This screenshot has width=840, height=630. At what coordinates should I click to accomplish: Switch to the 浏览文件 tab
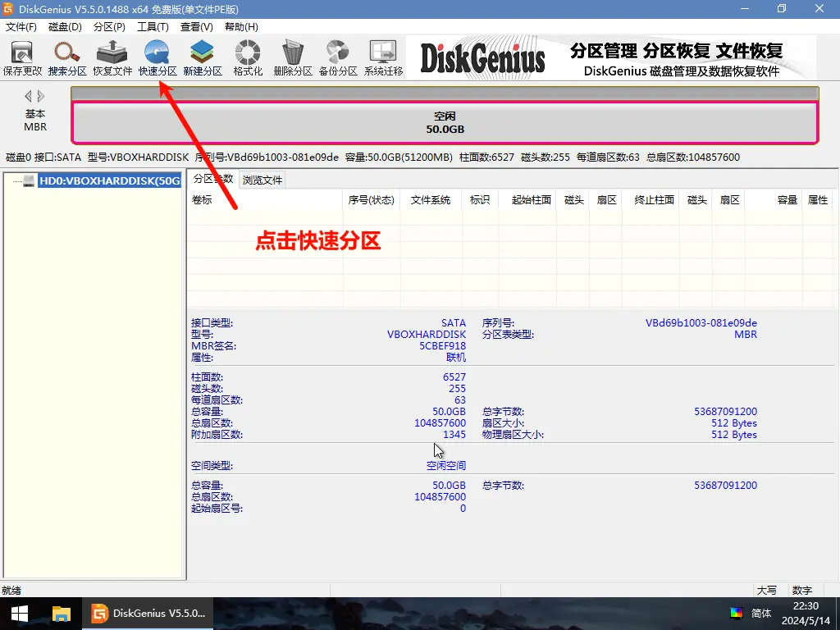point(262,180)
